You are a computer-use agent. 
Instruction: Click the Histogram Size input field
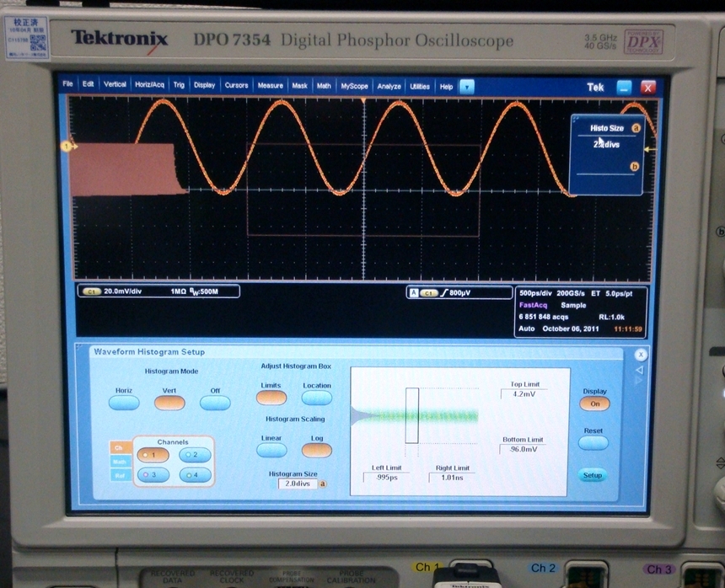[x=298, y=484]
